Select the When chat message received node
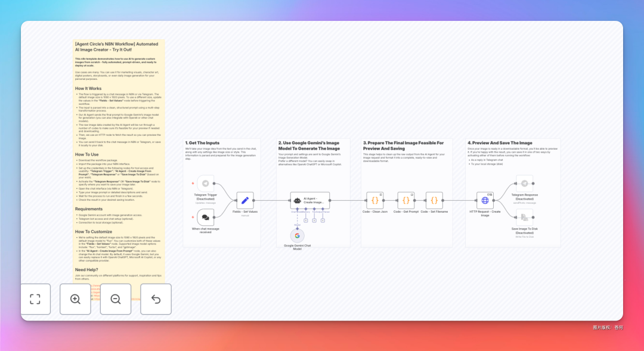 coord(205,217)
